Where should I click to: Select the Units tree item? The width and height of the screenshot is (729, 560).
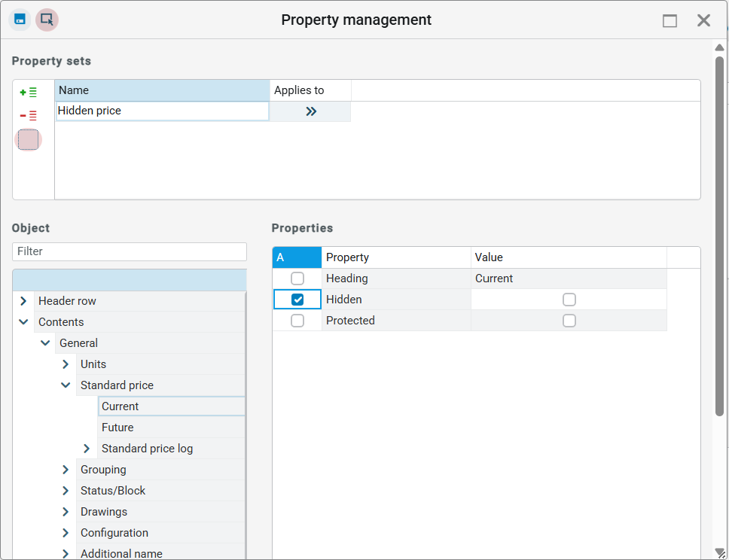160,364
